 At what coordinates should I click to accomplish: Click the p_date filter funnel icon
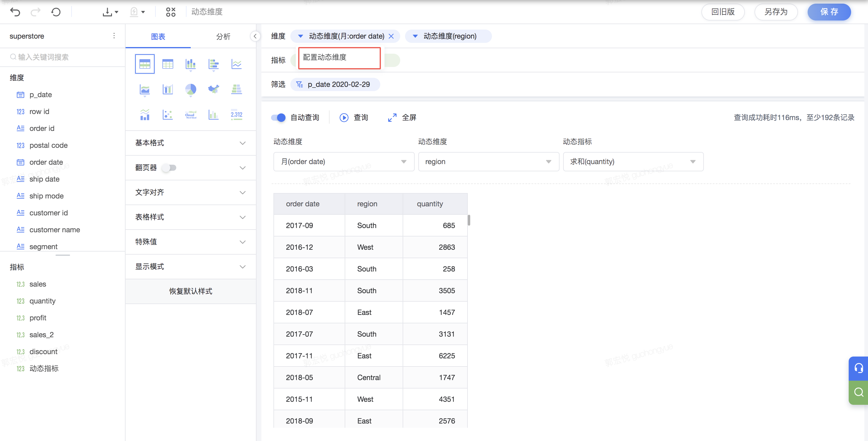300,84
